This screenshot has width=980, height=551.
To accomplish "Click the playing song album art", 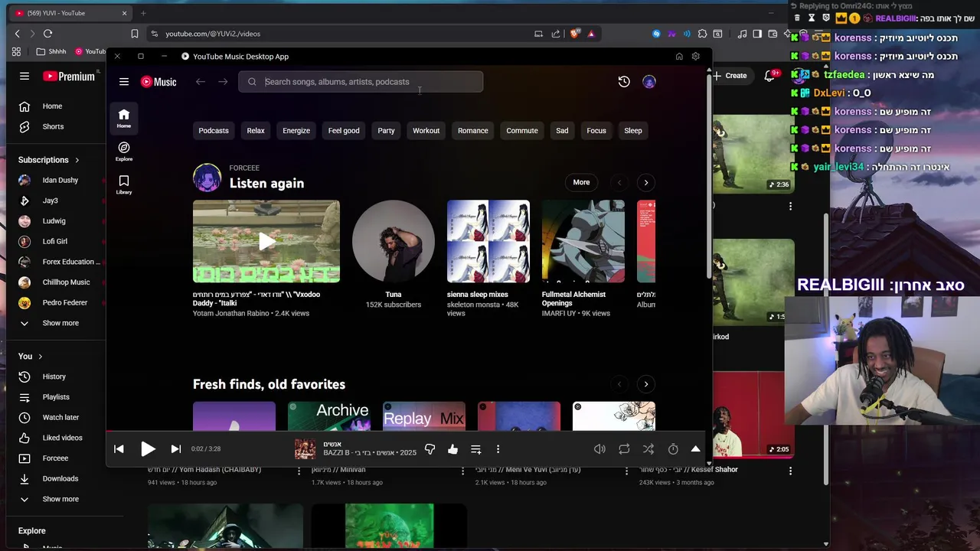I will pos(305,449).
